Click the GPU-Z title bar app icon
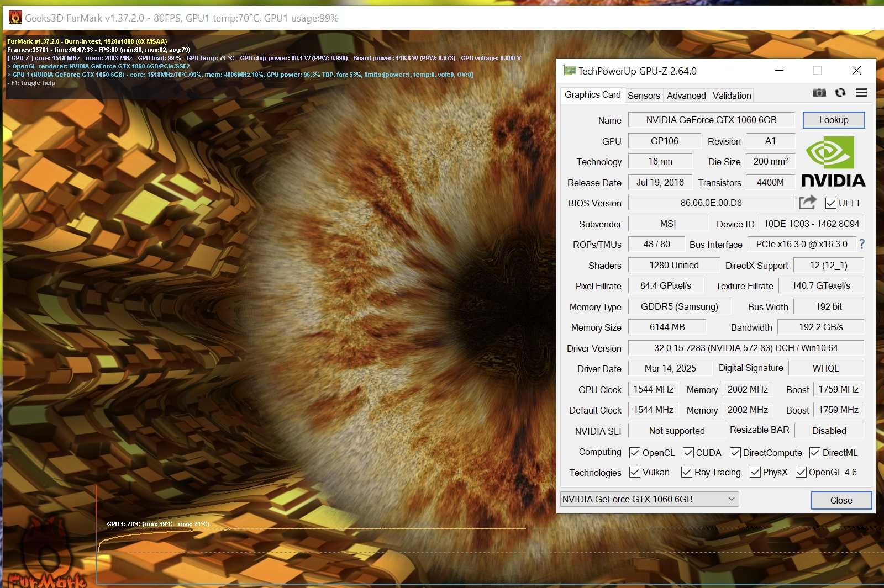 tap(569, 71)
